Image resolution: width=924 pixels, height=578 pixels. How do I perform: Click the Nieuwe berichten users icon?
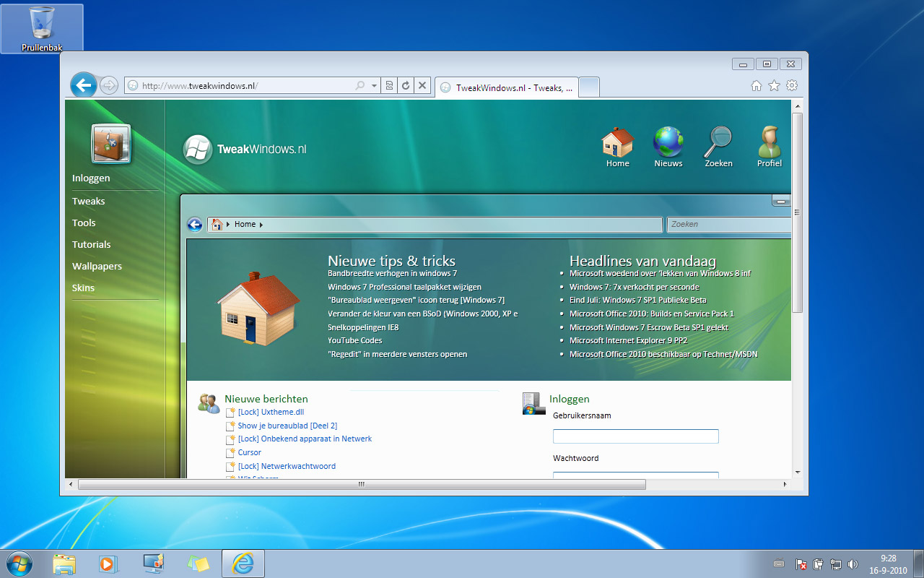pos(209,403)
